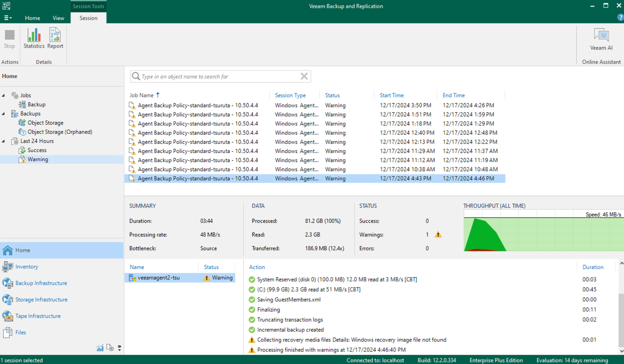Open the main application menu button
Viewport: 624px width, 364px height.
coord(7,18)
